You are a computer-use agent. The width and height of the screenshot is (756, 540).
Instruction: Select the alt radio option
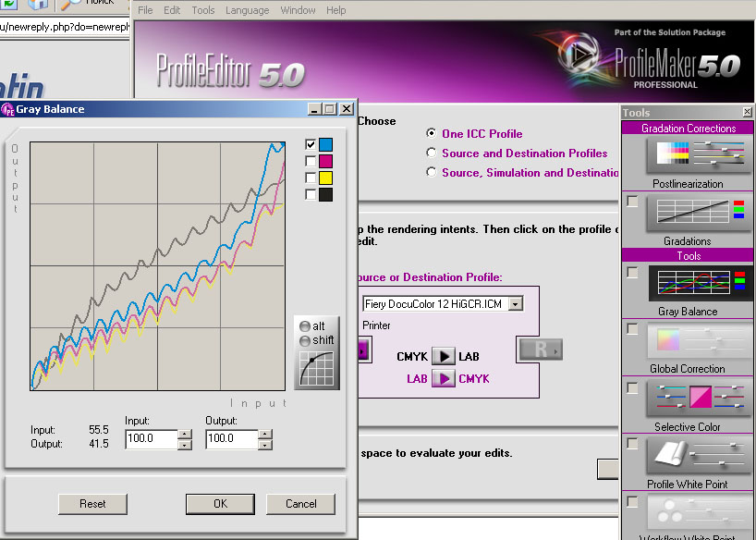(x=305, y=326)
